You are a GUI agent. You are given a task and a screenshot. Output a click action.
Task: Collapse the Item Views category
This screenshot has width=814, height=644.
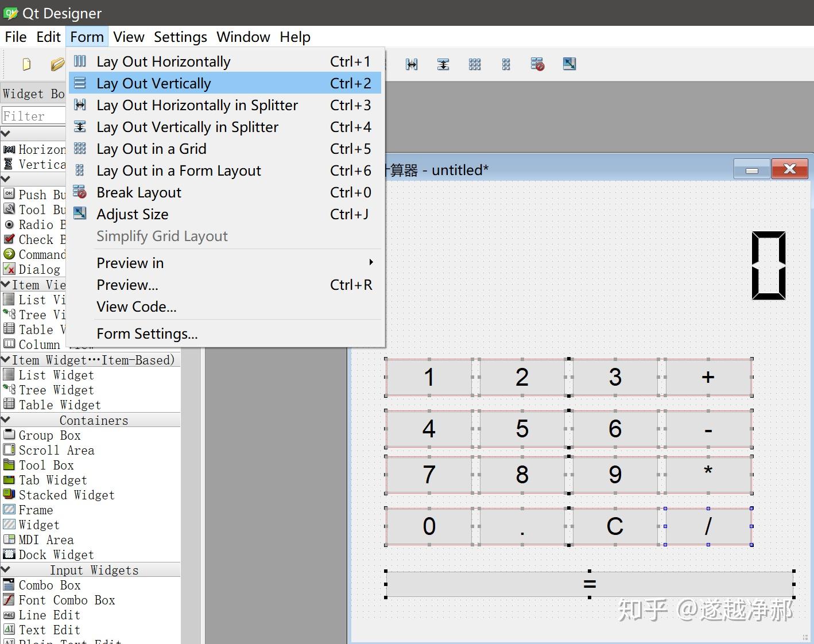point(6,285)
